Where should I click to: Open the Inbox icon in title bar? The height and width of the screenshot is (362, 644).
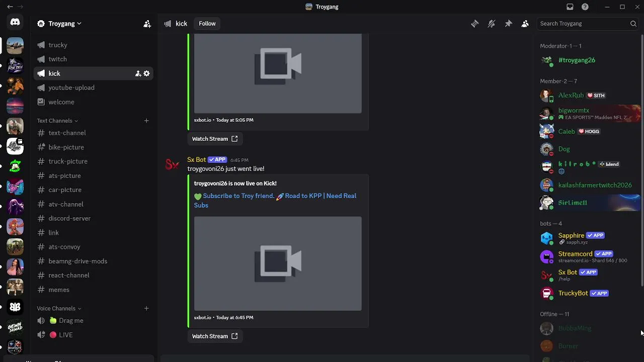570,7
